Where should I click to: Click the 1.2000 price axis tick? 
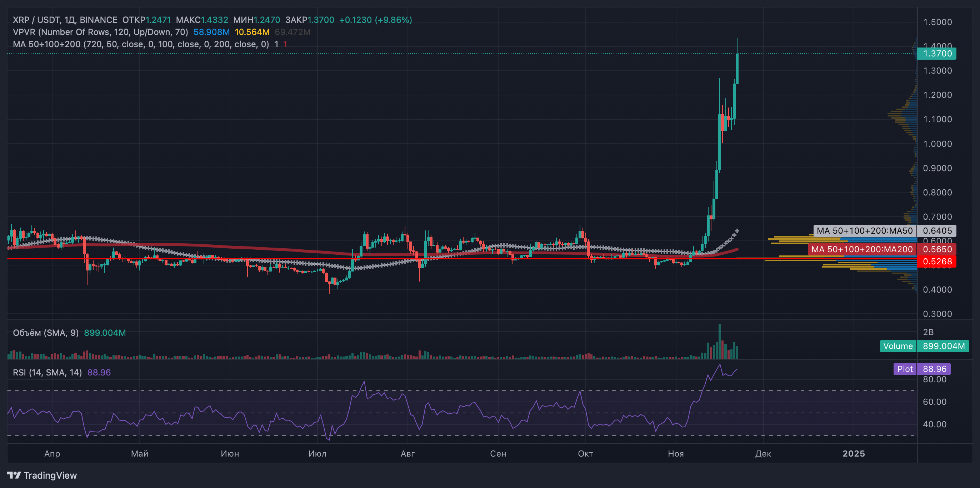click(937, 95)
